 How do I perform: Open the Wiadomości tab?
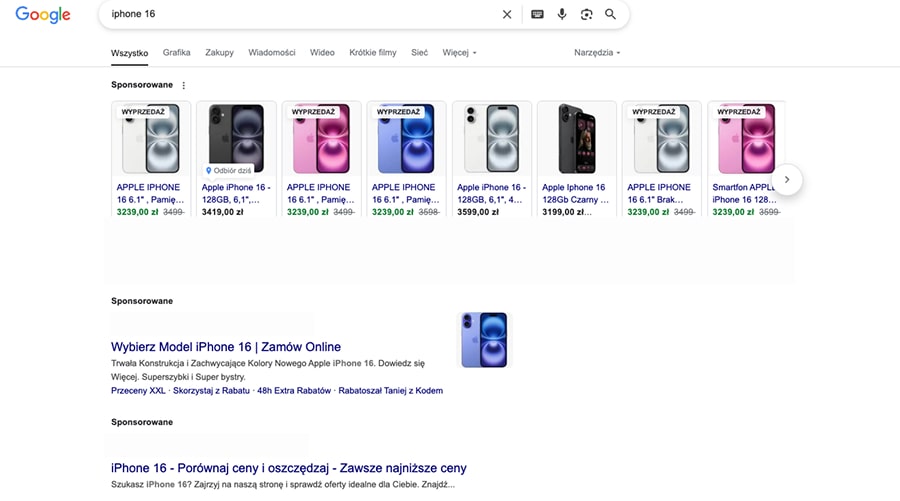[271, 52]
